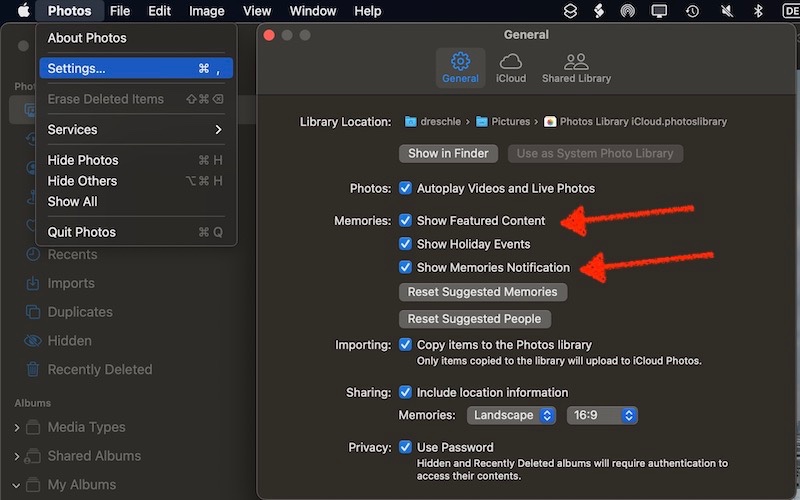Expand the Media Types album group
The width and height of the screenshot is (800, 500).
click(x=17, y=428)
